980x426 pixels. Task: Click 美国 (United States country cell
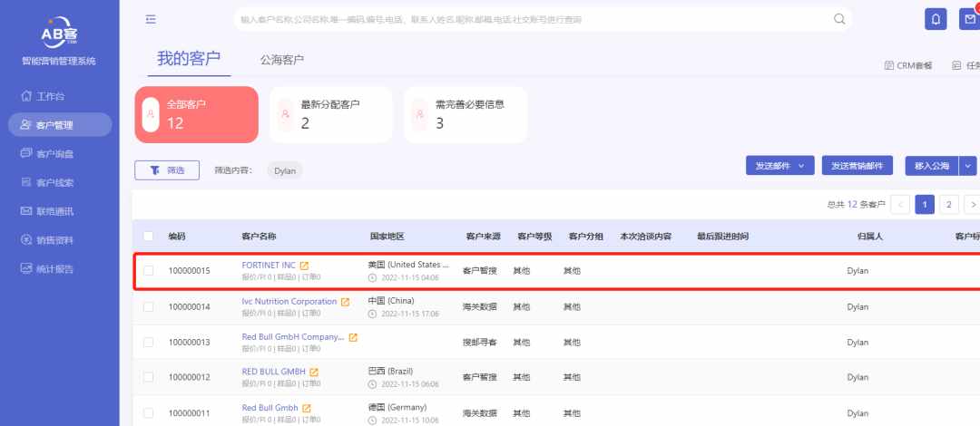(x=408, y=265)
